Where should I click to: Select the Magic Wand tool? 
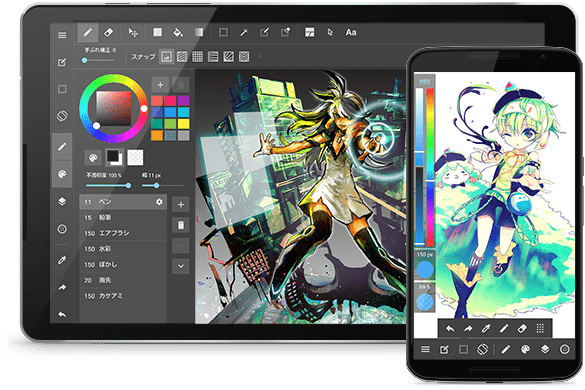pos(244,33)
